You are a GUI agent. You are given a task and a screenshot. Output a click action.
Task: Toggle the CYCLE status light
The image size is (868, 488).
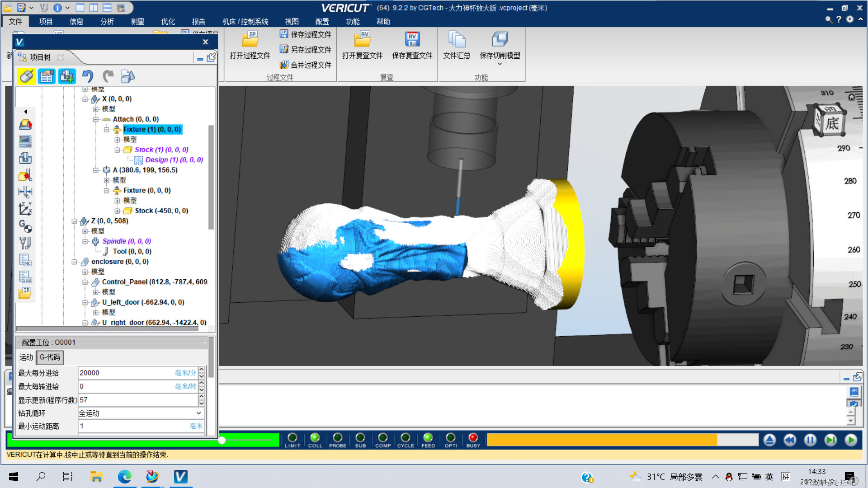point(406,437)
